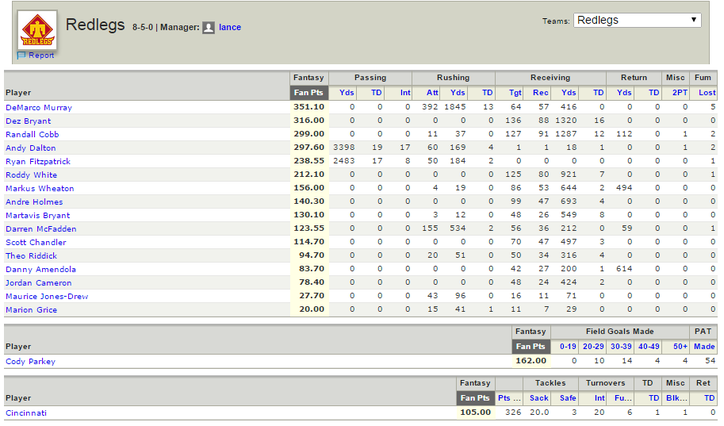
Task: Click the manager avatar icon
Action: [x=209, y=28]
